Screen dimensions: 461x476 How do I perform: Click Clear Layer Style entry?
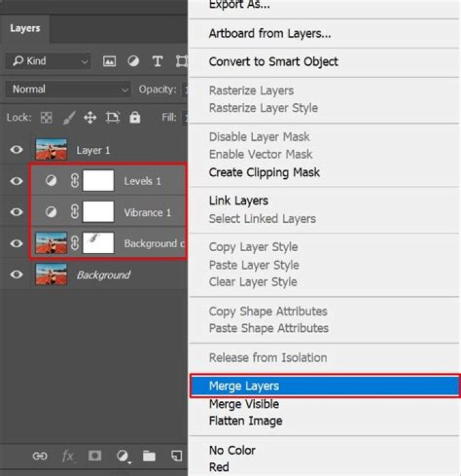point(253,282)
